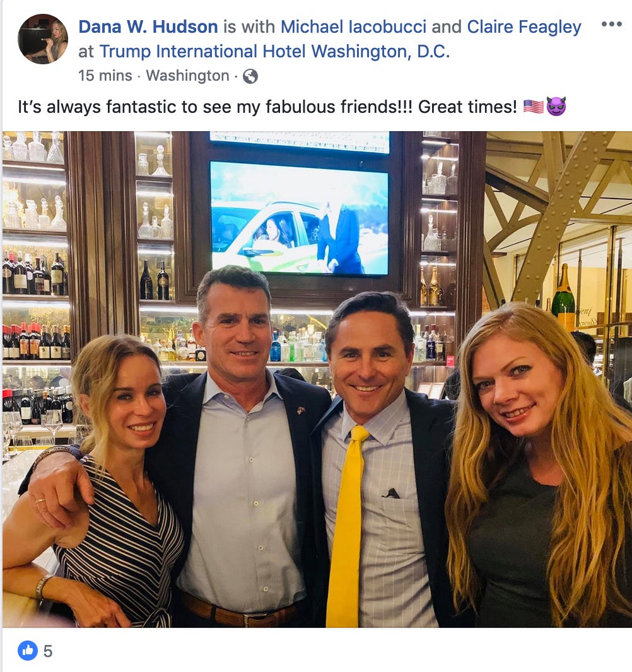632x672 pixels.
Task: Open Trump International Hotel Washington, D.C. page
Action: (x=274, y=52)
